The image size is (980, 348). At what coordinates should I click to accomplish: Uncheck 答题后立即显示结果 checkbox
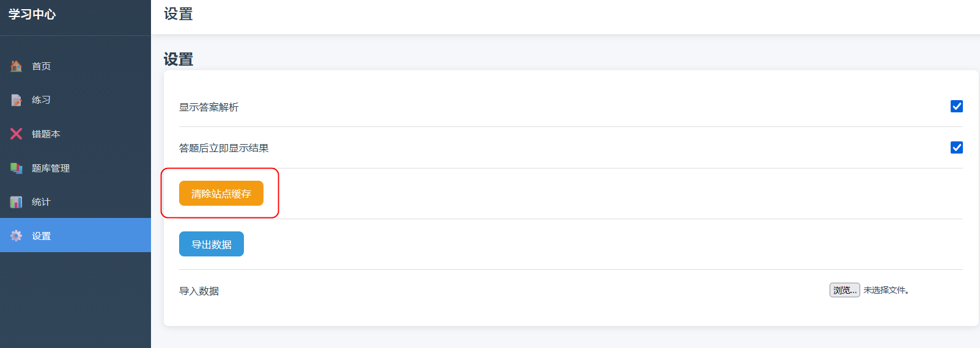[x=957, y=147]
